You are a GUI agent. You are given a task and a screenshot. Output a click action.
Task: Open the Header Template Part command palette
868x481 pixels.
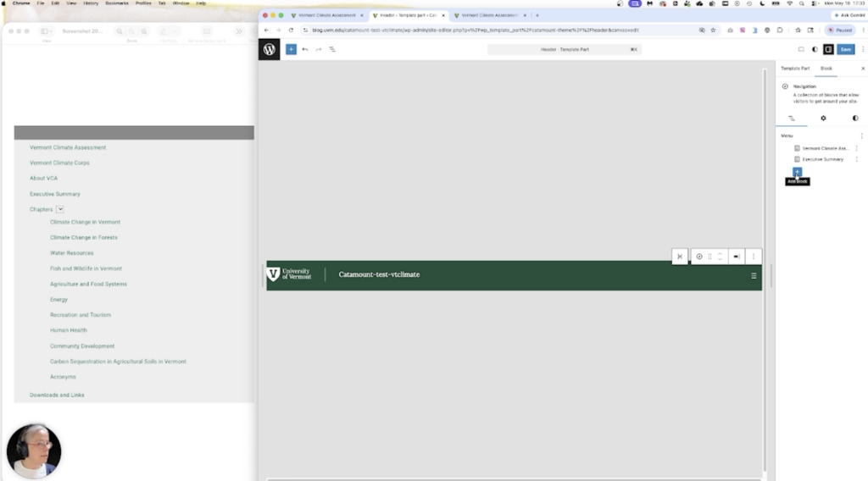[x=564, y=49]
